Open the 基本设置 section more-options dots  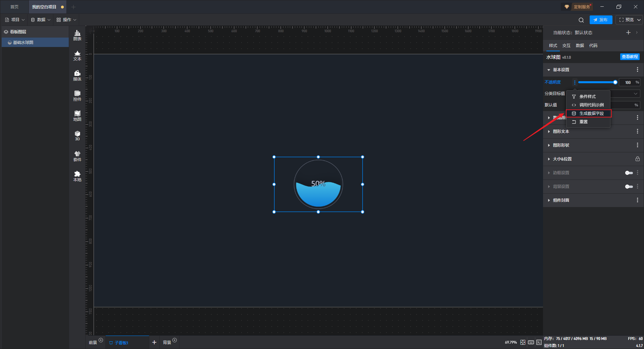click(637, 69)
